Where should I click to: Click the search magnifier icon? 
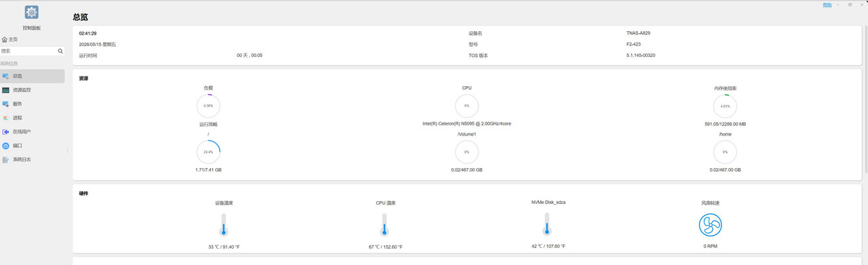pyautogui.click(x=60, y=51)
